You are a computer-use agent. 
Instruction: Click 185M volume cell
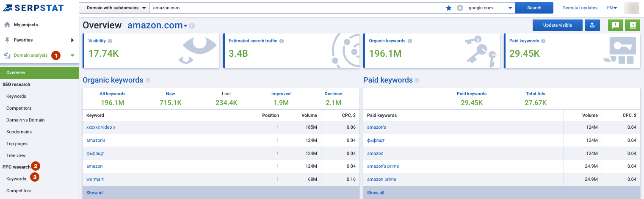click(x=311, y=127)
